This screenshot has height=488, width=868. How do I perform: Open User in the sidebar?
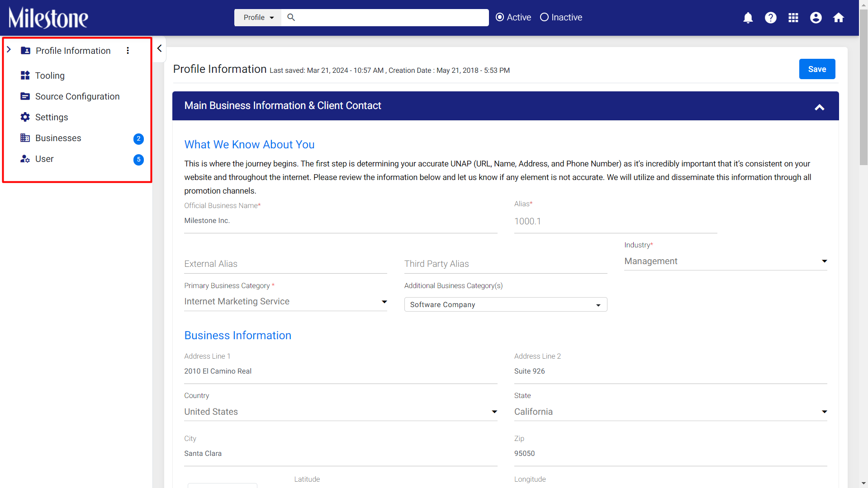pos(44,159)
